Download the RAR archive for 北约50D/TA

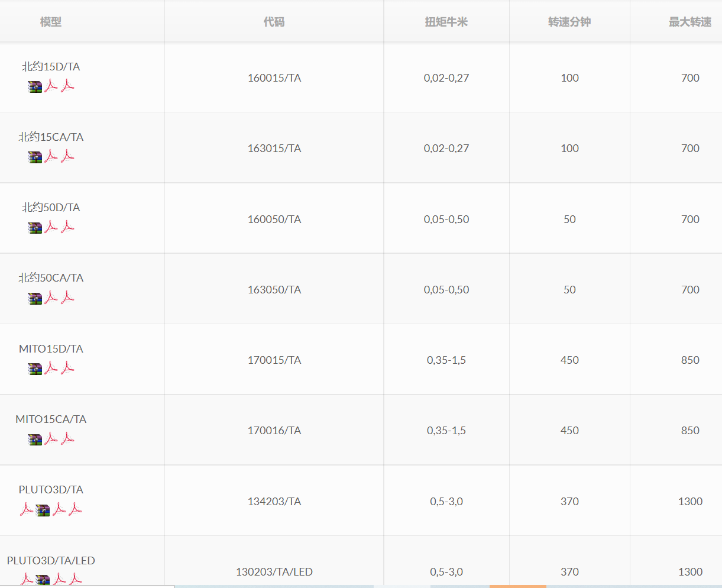[x=35, y=228]
